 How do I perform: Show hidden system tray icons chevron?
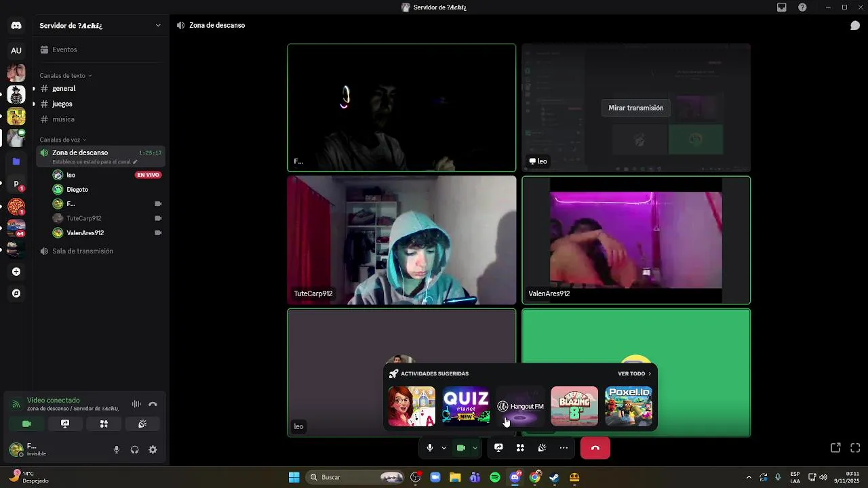[x=749, y=477]
